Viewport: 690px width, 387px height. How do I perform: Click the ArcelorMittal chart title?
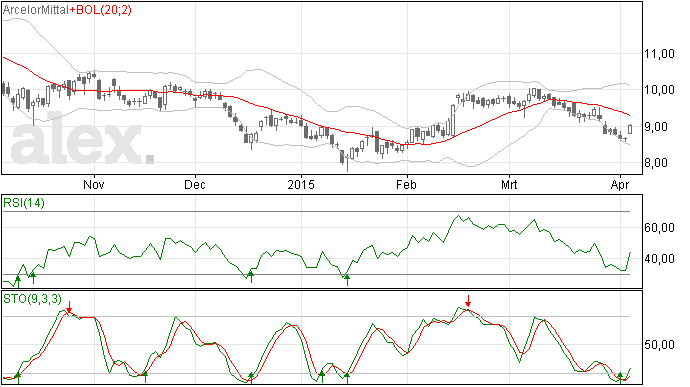pyautogui.click(x=36, y=10)
